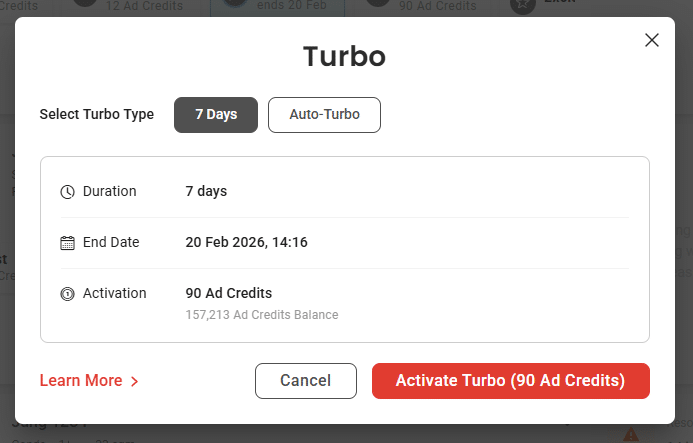Select the 7 Days turbo type
693x443 pixels.
click(x=216, y=114)
